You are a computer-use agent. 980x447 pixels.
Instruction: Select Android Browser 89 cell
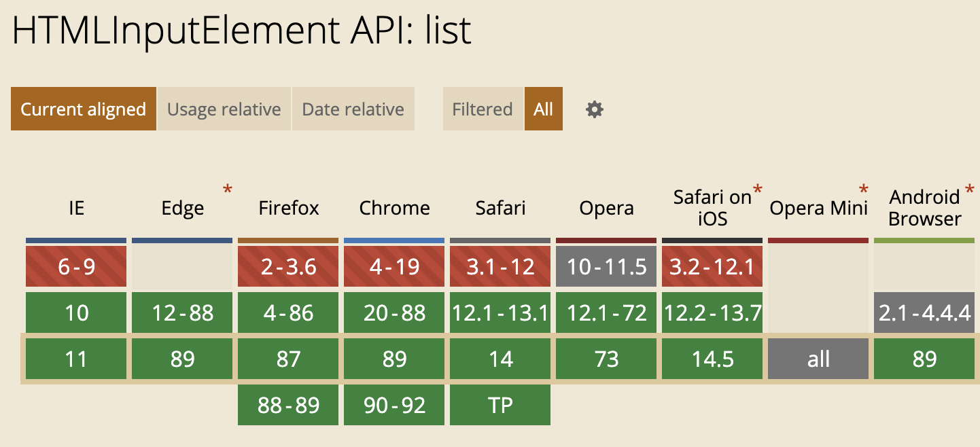[x=924, y=359]
